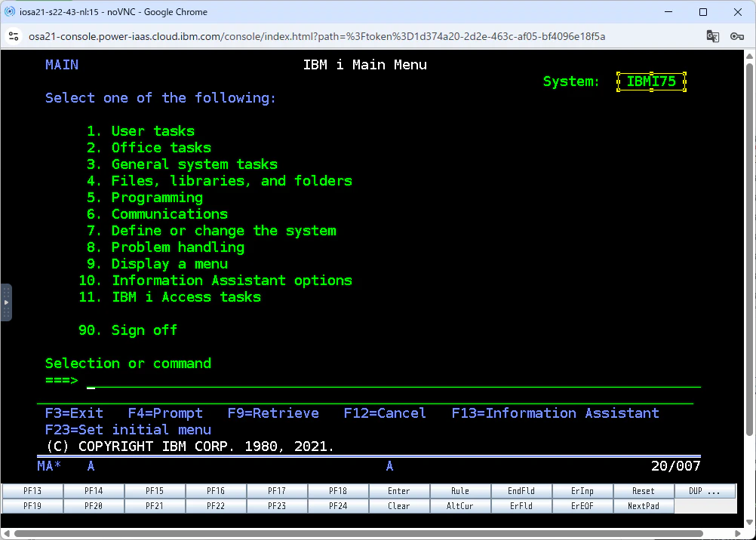Click the AltCur keypad button
Viewport: 756px width, 540px height.
tap(460, 506)
